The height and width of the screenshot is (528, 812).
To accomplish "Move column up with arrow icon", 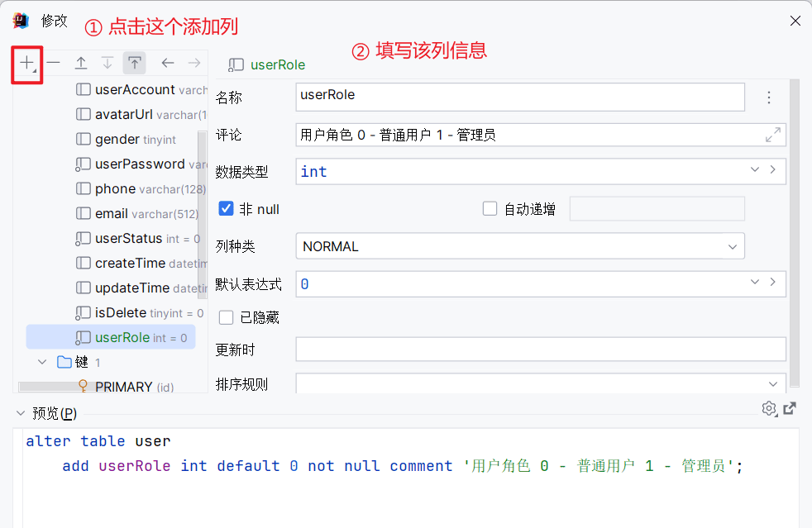I will [81, 63].
